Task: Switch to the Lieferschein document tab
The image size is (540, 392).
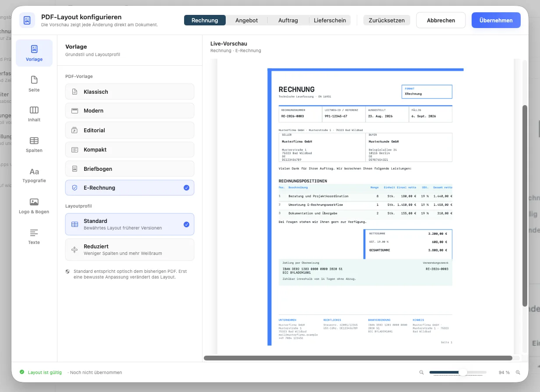Action: coord(330,20)
